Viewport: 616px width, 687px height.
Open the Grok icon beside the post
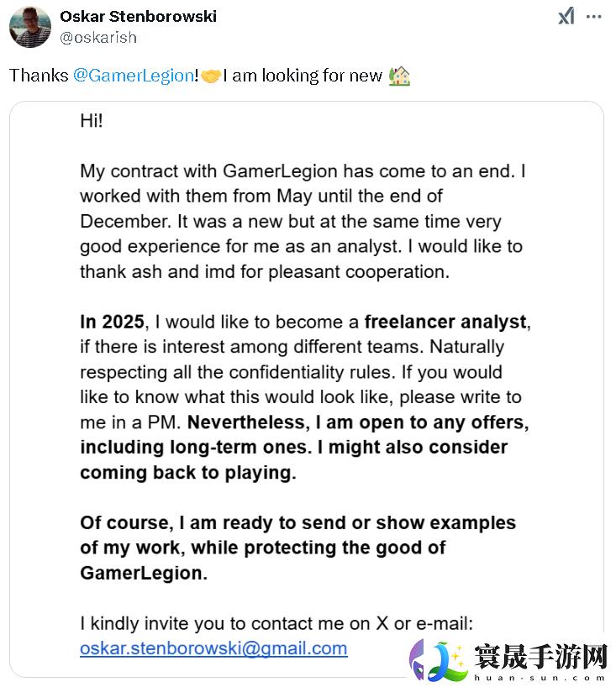click(x=566, y=17)
